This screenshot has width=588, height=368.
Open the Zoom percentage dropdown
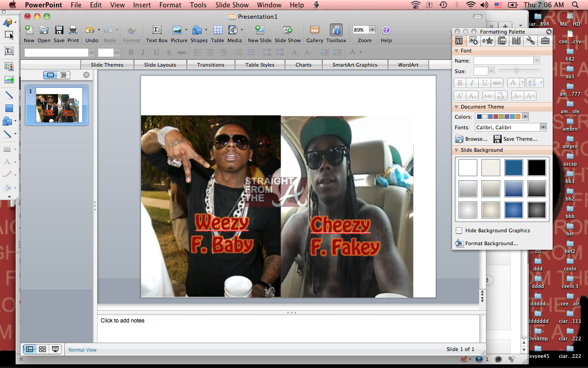372,30
